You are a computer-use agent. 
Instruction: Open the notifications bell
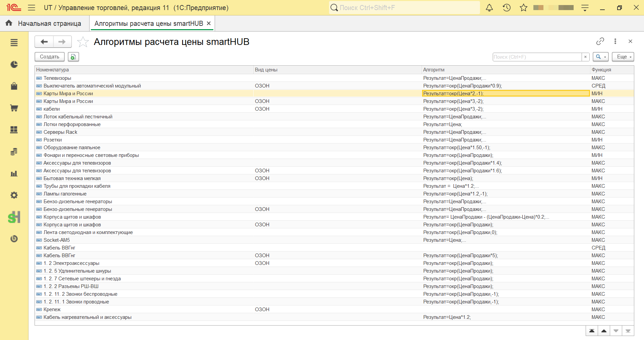(x=489, y=7)
